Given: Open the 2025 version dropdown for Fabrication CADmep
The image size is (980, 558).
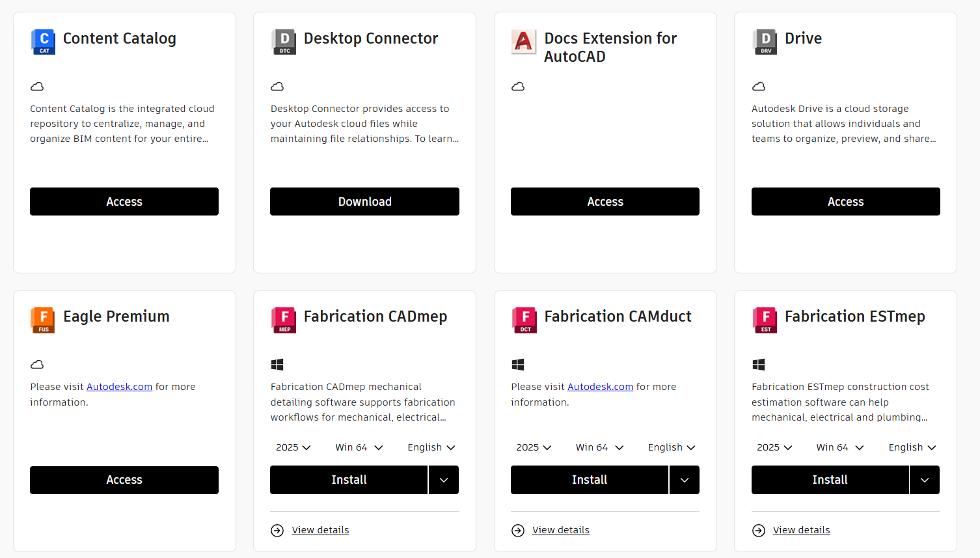Looking at the screenshot, I should (293, 447).
